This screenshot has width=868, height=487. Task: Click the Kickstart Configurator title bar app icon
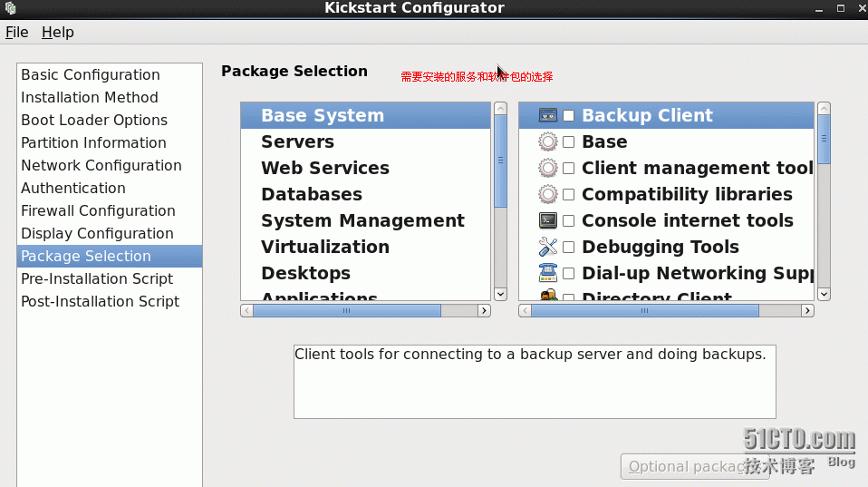(10, 8)
